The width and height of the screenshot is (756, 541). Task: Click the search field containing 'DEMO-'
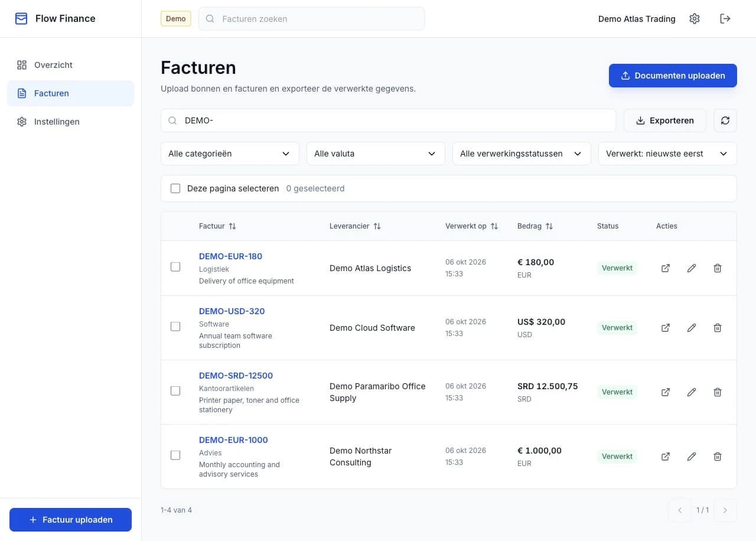[x=388, y=120]
